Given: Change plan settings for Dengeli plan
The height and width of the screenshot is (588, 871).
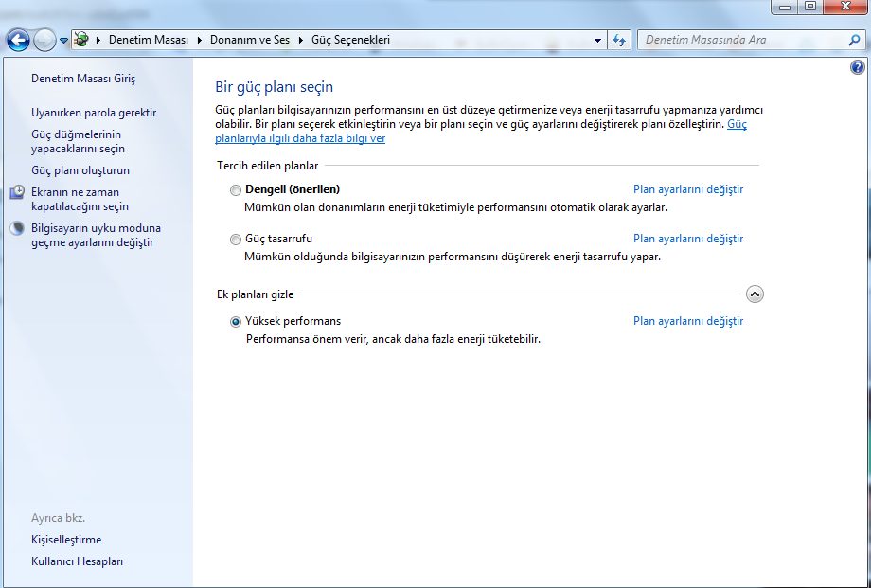Looking at the screenshot, I should (688, 189).
